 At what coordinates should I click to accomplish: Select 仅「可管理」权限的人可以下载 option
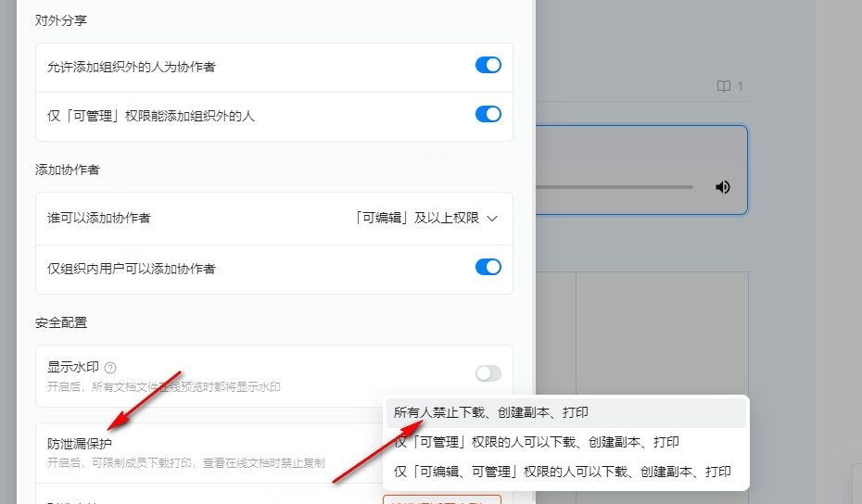tap(566, 442)
